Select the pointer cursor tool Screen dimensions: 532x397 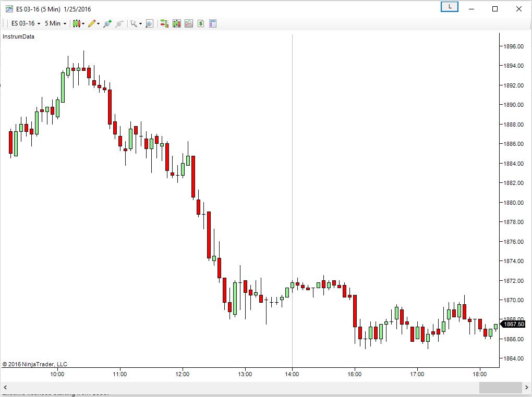point(134,23)
